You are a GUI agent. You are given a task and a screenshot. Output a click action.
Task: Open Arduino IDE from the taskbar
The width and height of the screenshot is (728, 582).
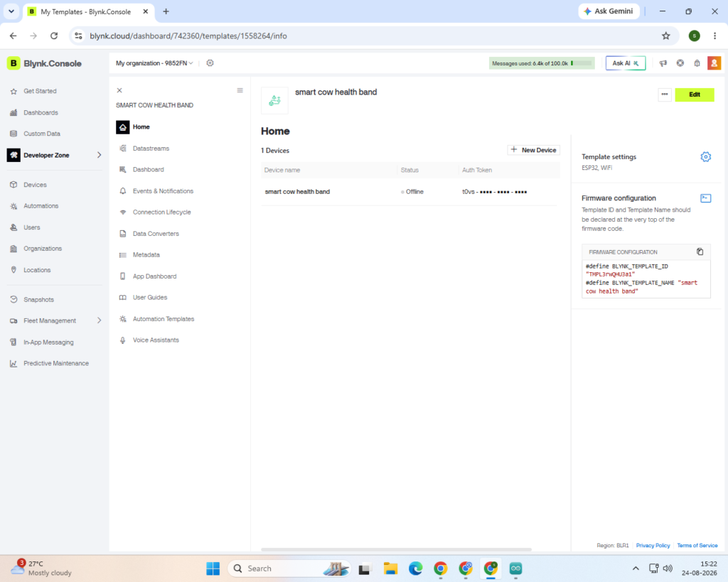point(515,568)
